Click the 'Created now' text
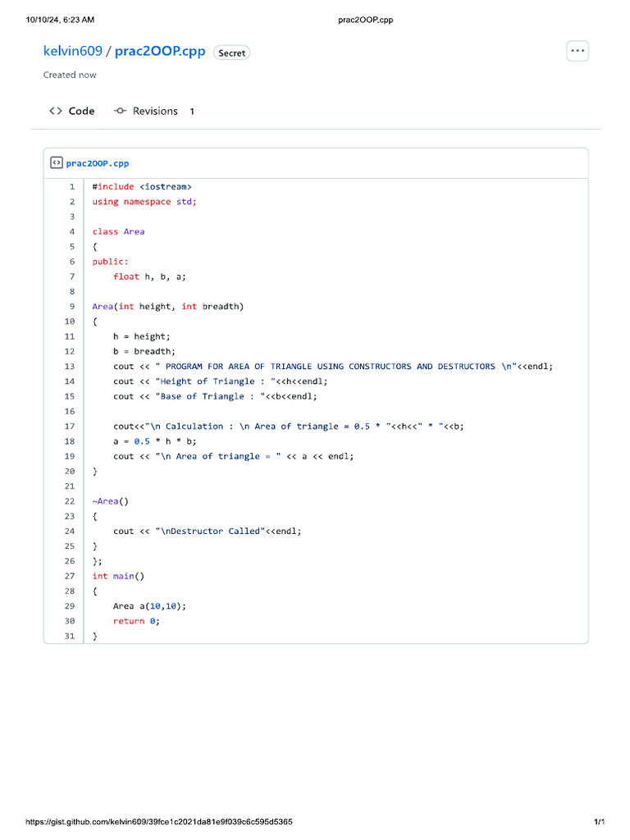630x840 pixels. click(70, 75)
